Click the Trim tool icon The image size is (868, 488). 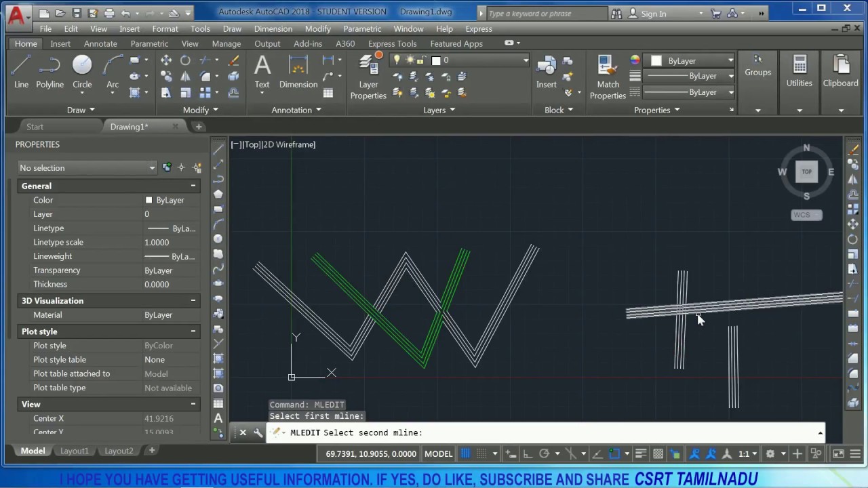(205, 60)
